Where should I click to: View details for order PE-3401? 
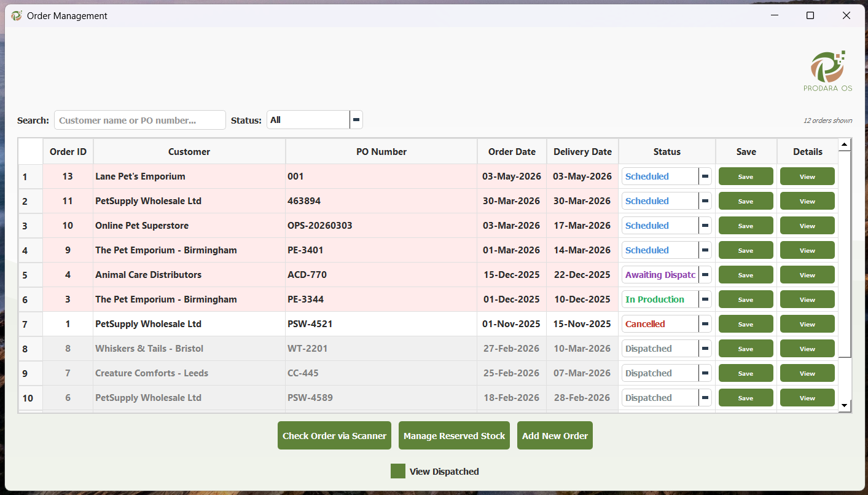807,250
